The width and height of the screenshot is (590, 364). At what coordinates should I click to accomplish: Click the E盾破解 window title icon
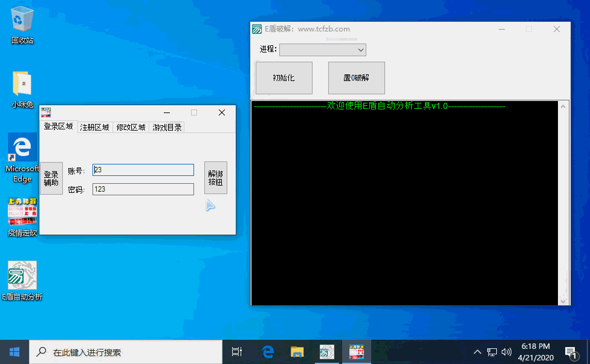(257, 29)
